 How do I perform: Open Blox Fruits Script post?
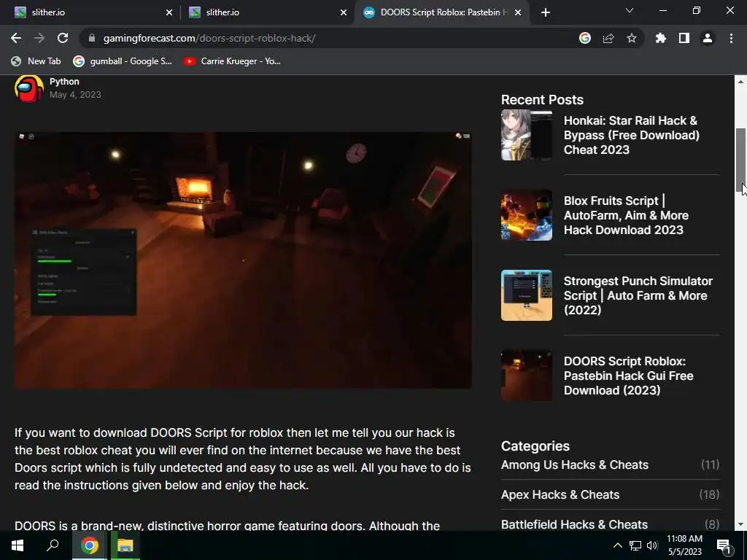[x=626, y=215]
